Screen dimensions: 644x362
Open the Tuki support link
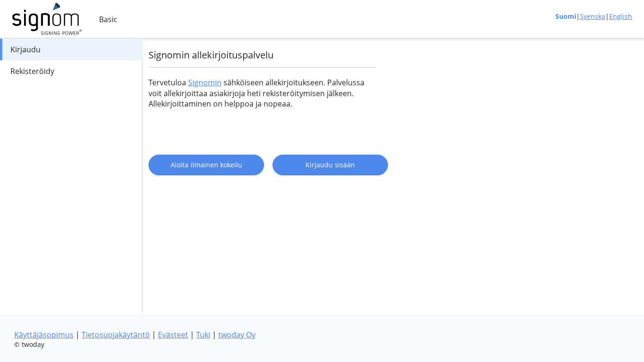pyautogui.click(x=203, y=335)
